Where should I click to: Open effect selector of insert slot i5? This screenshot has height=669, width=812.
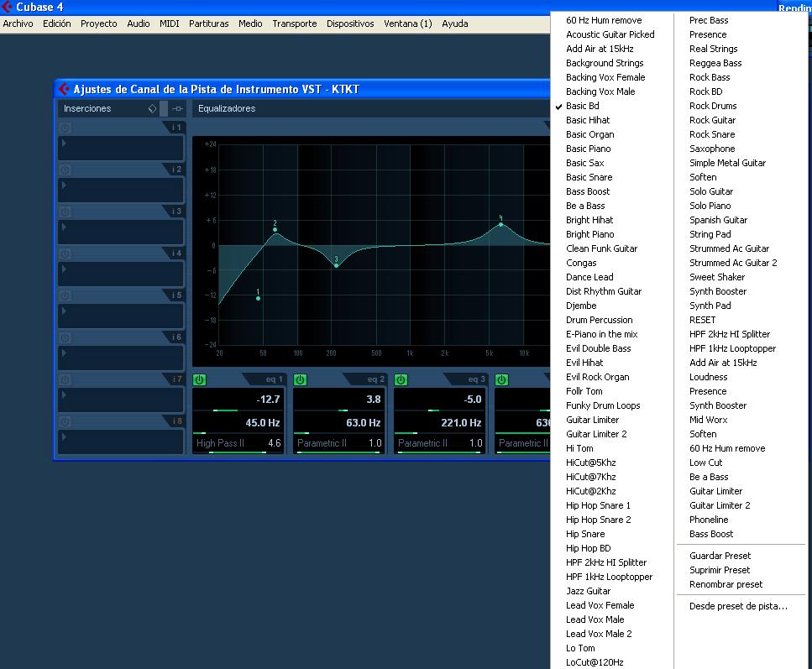121,316
